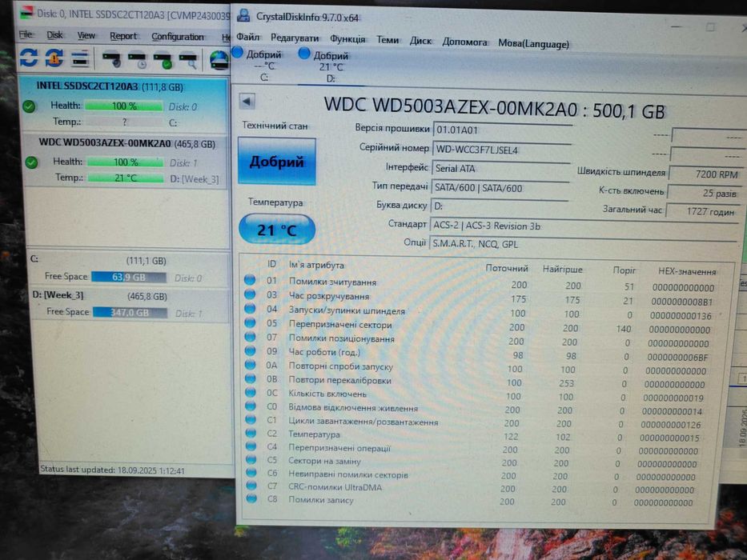Image resolution: width=747 pixels, height=560 pixels.
Task: Click the C: free space 63,9 GB bar
Action: point(129,277)
